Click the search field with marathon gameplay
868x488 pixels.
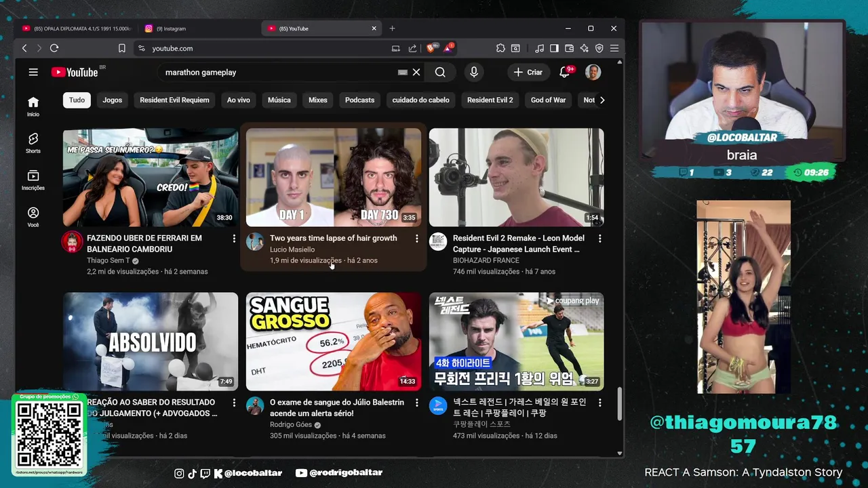[278, 72]
